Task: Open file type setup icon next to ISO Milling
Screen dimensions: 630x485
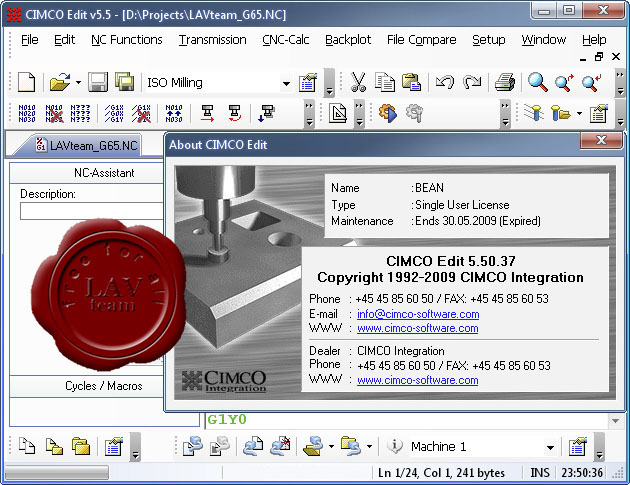Action: [x=307, y=83]
